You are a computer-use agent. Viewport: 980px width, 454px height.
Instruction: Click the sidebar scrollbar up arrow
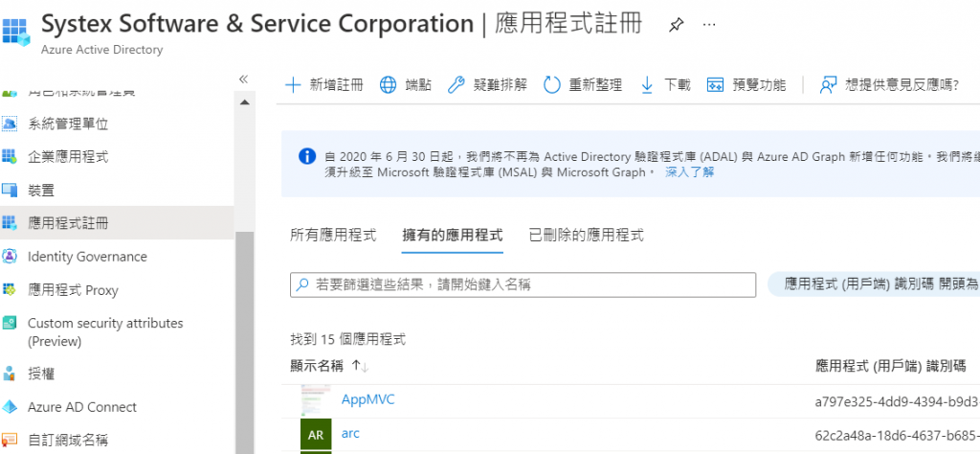[244, 102]
